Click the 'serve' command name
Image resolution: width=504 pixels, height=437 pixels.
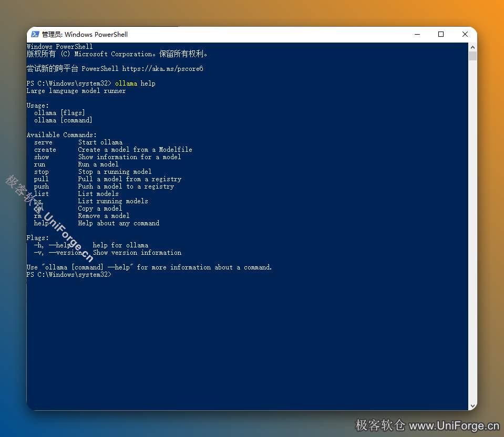(43, 142)
